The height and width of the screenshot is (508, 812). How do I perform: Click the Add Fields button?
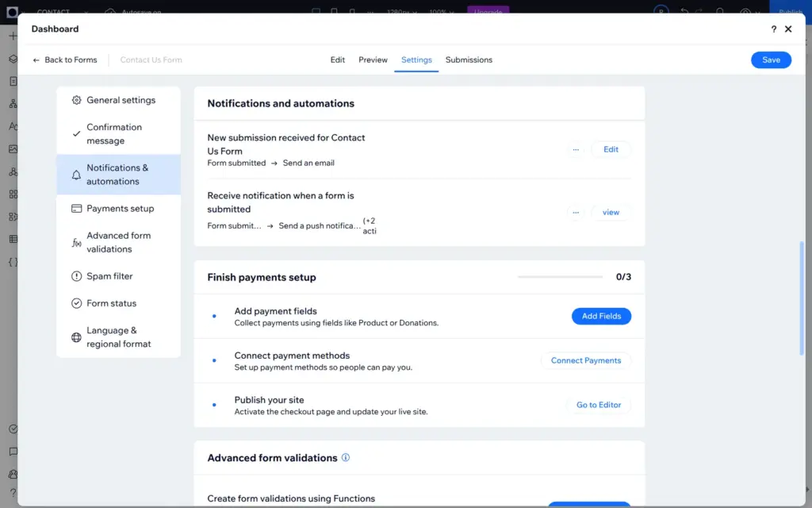(601, 316)
